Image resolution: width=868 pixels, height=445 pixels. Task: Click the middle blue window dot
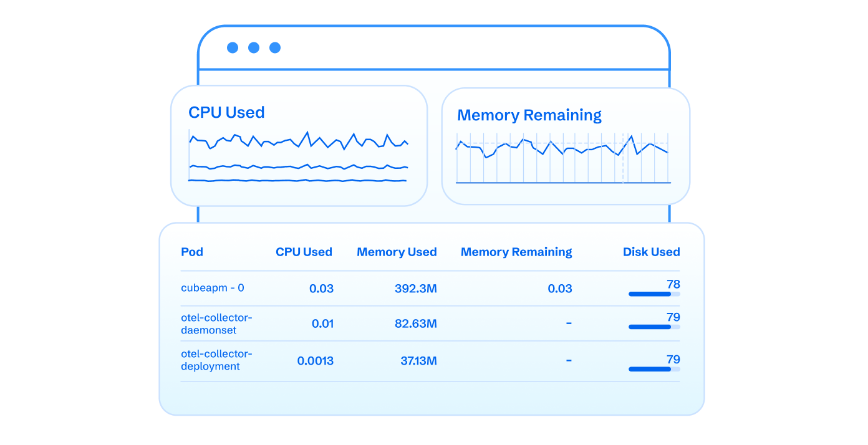point(254,48)
